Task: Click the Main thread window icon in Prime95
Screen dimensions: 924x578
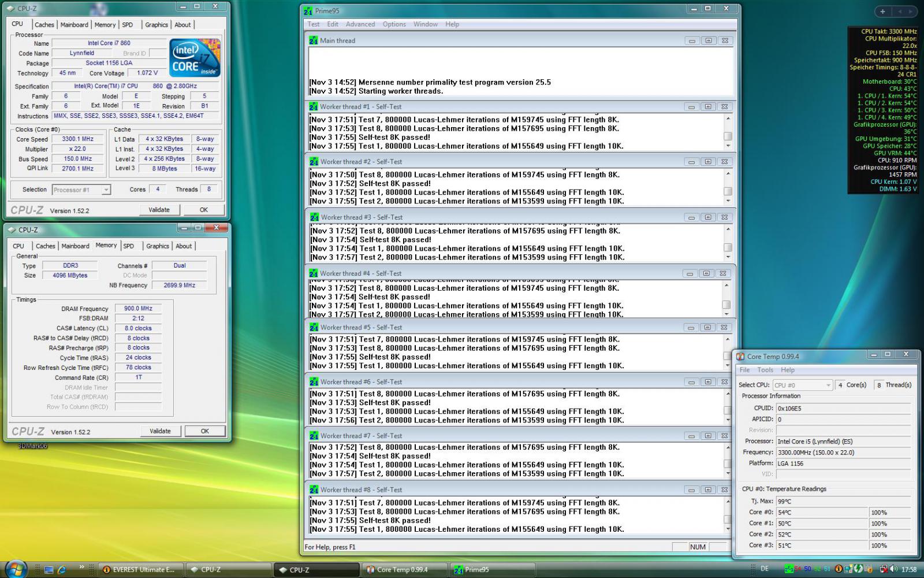Action: point(313,40)
